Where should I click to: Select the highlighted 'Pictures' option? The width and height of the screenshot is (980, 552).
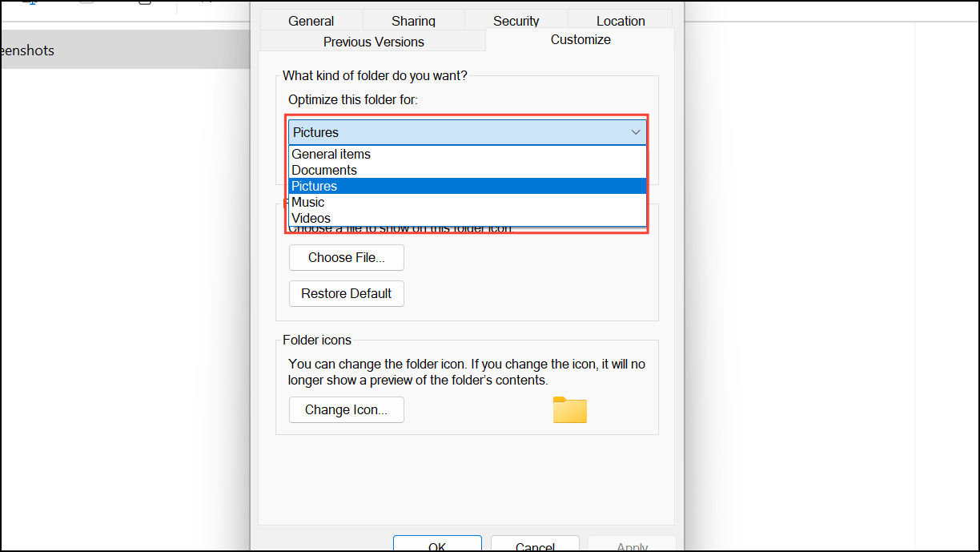click(x=314, y=186)
